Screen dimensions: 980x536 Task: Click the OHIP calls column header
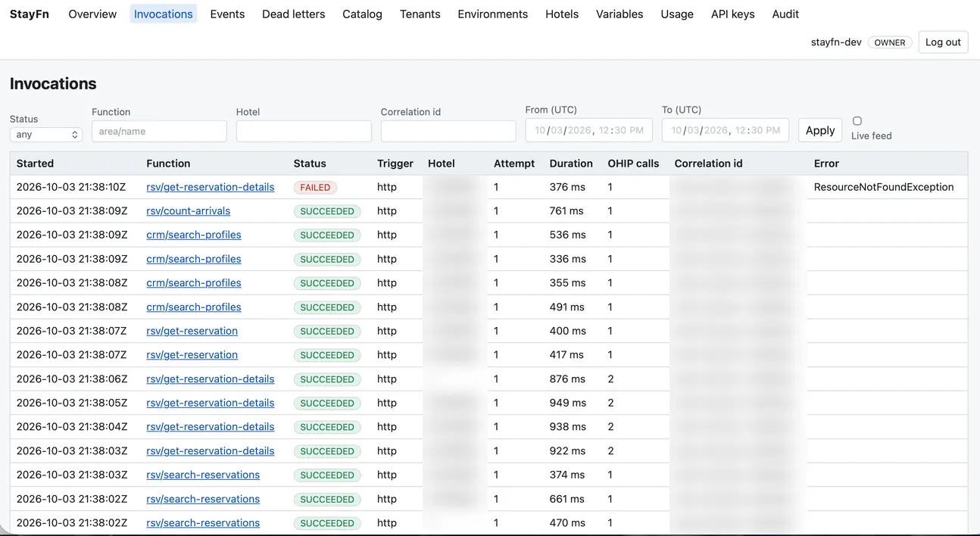(x=633, y=164)
